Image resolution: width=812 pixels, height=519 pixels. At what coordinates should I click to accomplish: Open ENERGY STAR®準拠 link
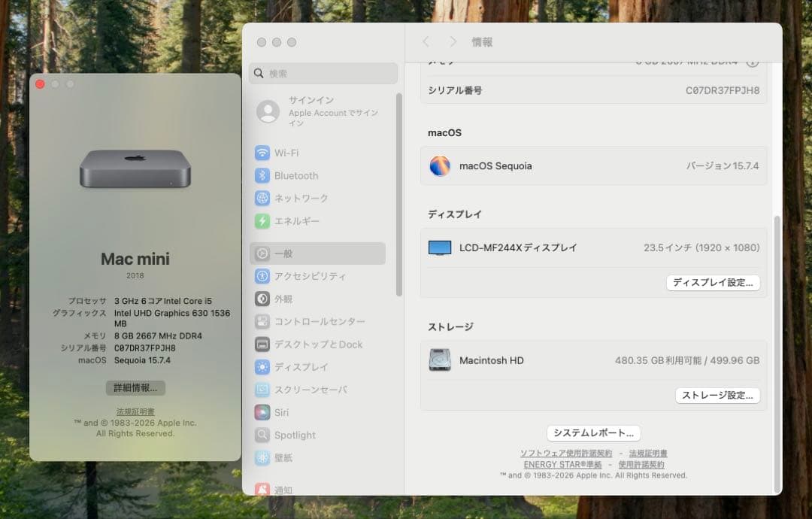(x=562, y=465)
